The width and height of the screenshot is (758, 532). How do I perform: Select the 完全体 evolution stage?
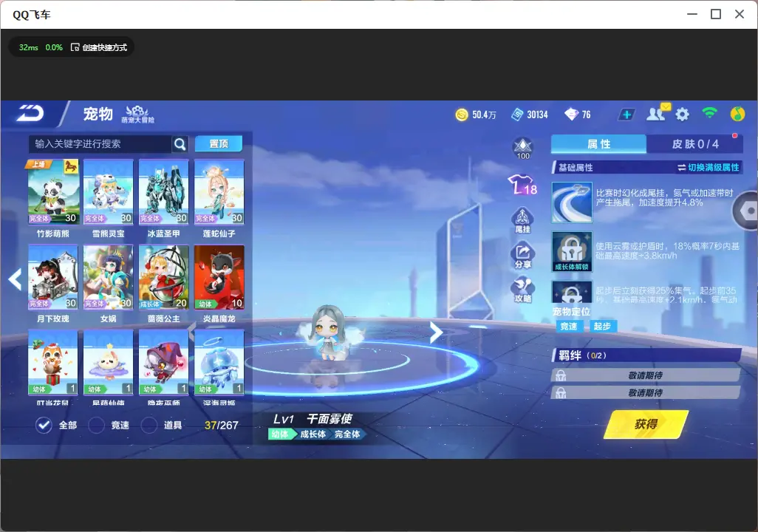pyautogui.click(x=347, y=434)
